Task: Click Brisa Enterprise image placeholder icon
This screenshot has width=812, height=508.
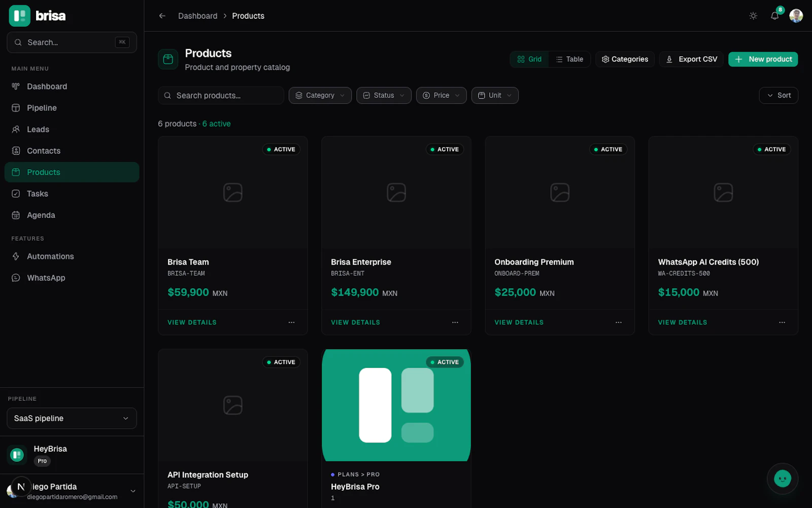Action: click(x=396, y=193)
